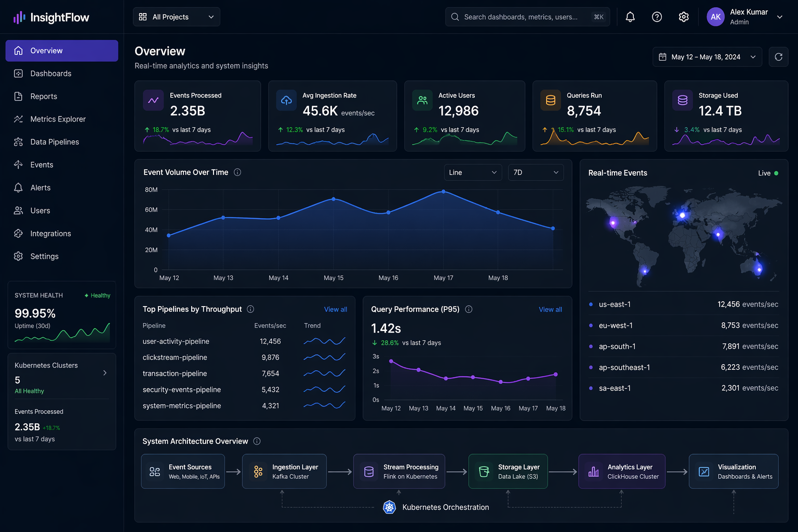The width and height of the screenshot is (798, 532).
Task: Select the Overview sidebar item
Action: 46,50
